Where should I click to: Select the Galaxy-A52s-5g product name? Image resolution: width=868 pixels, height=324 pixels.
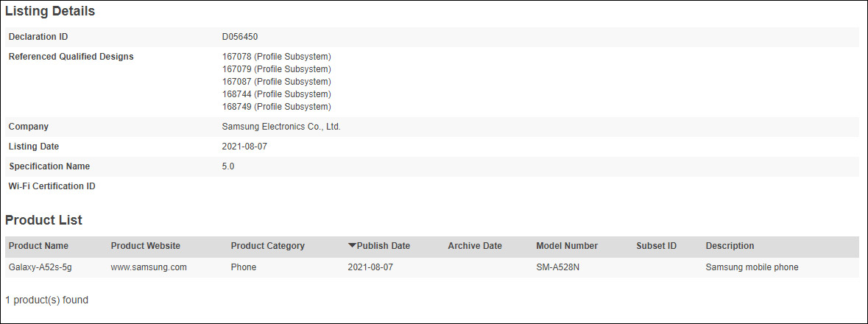[40, 267]
